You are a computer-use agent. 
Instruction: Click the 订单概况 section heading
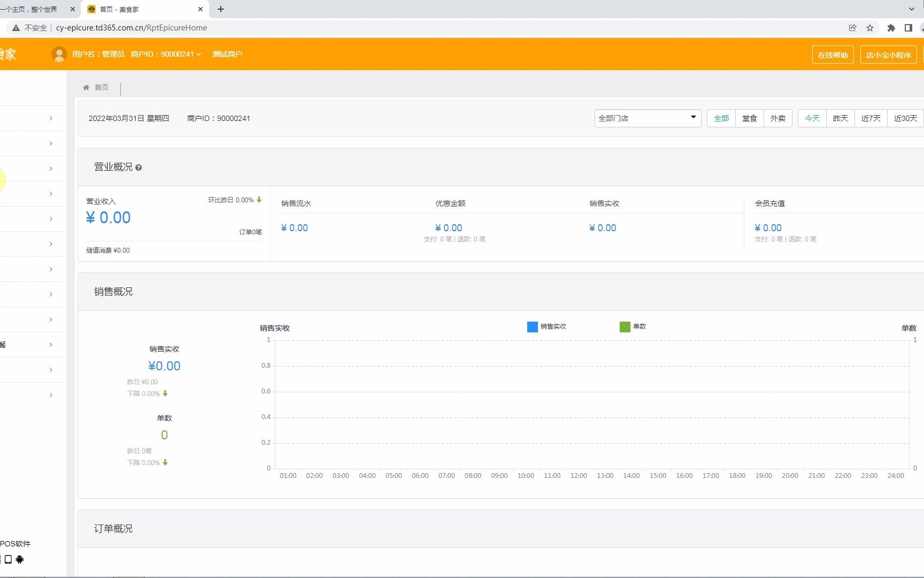coord(113,529)
